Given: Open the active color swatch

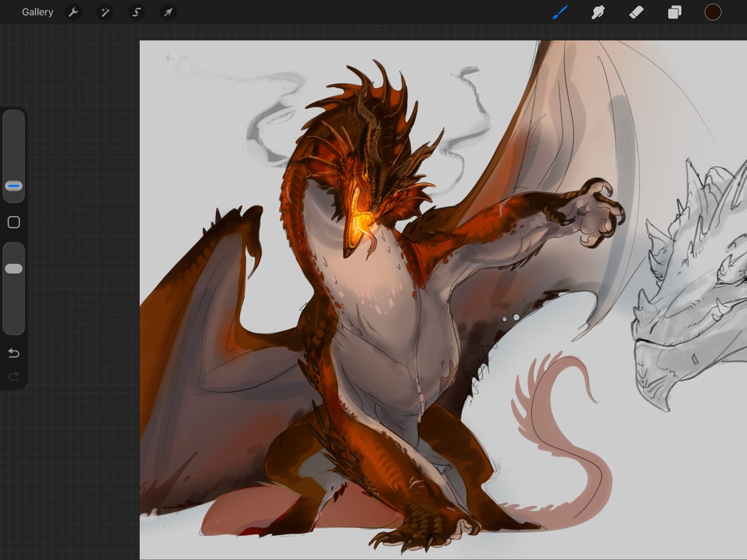Looking at the screenshot, I should [x=713, y=12].
